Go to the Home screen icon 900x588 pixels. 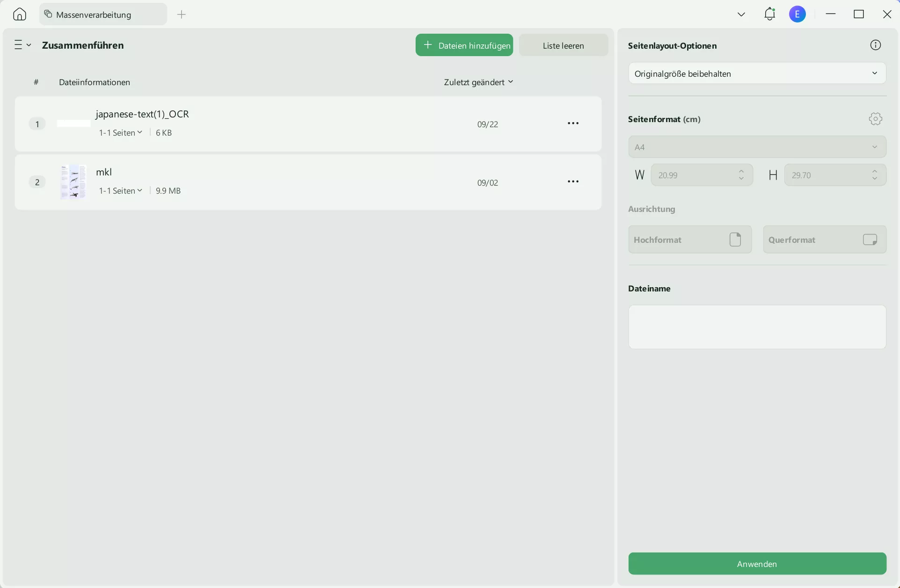pos(19,15)
